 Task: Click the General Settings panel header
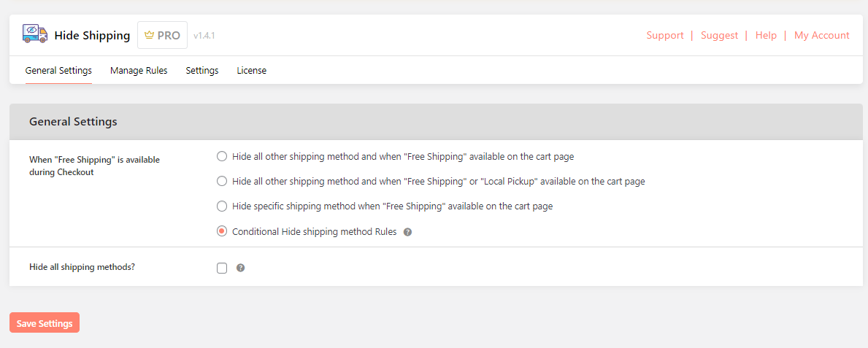(x=73, y=122)
